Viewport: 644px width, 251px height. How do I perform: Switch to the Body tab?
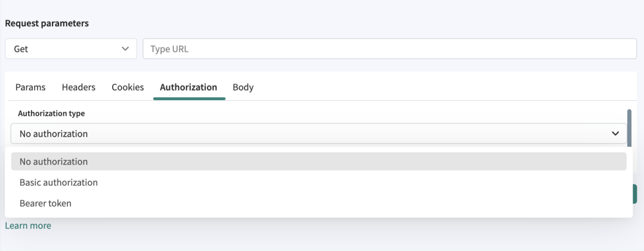pos(243,87)
